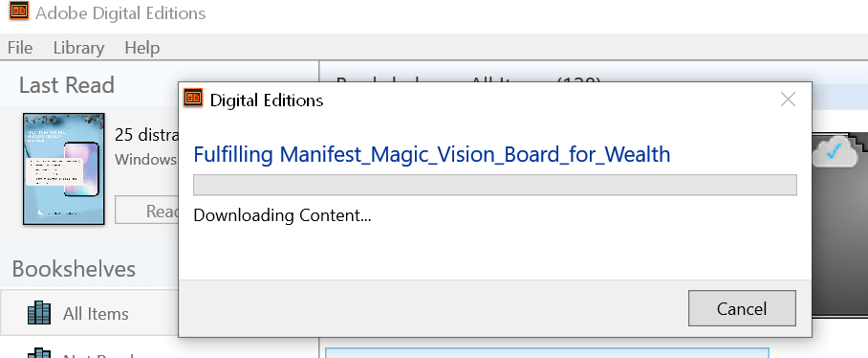Click the Adobe Digital Editions title bar icon
The height and width of the screenshot is (358, 868).
click(19, 11)
